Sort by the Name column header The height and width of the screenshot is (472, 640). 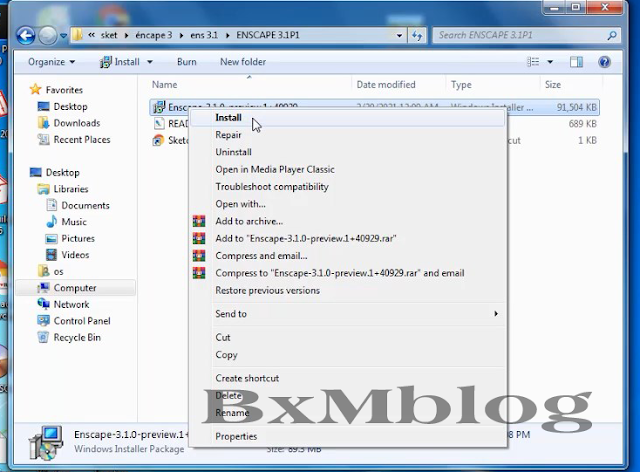coord(164,85)
